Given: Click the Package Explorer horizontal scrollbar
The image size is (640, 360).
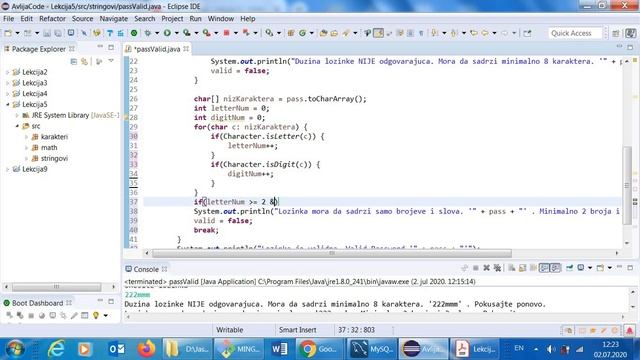Looking at the screenshot, I should [x=56, y=287].
